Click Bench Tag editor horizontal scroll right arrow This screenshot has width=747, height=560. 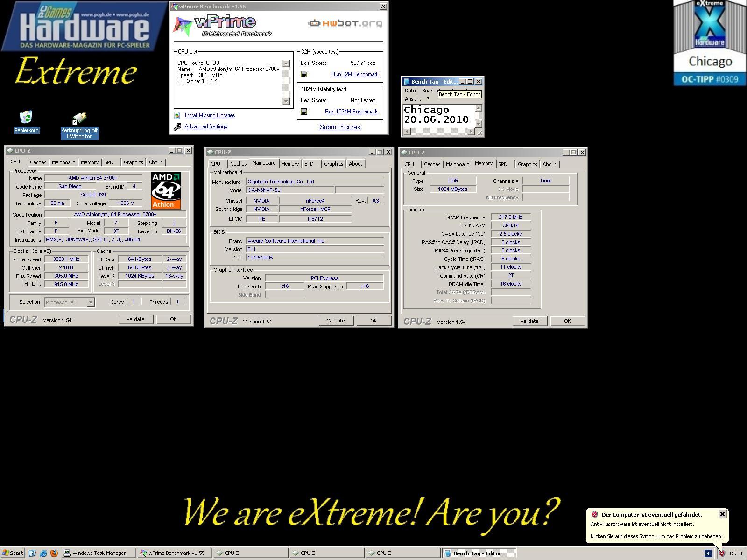(471, 132)
